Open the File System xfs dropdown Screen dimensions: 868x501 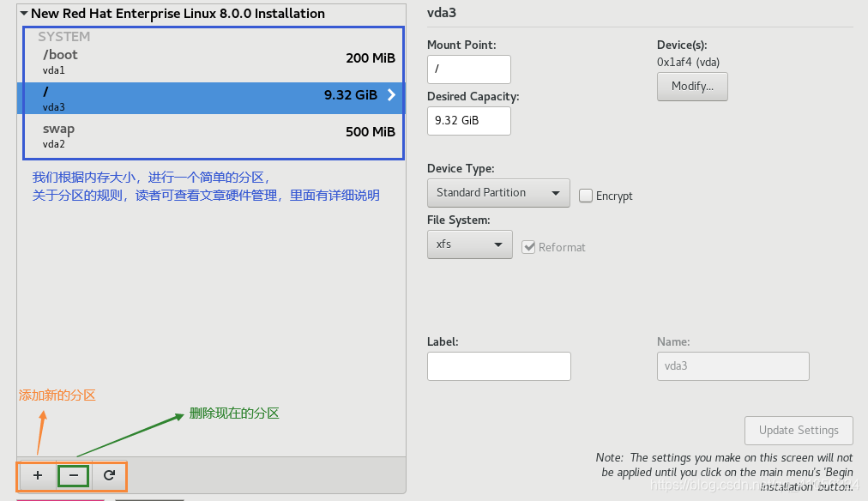(469, 244)
